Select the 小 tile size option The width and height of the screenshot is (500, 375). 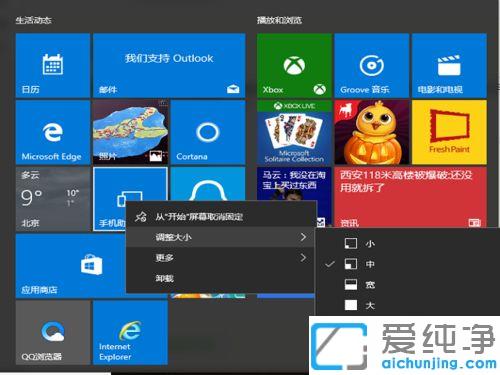click(407, 244)
